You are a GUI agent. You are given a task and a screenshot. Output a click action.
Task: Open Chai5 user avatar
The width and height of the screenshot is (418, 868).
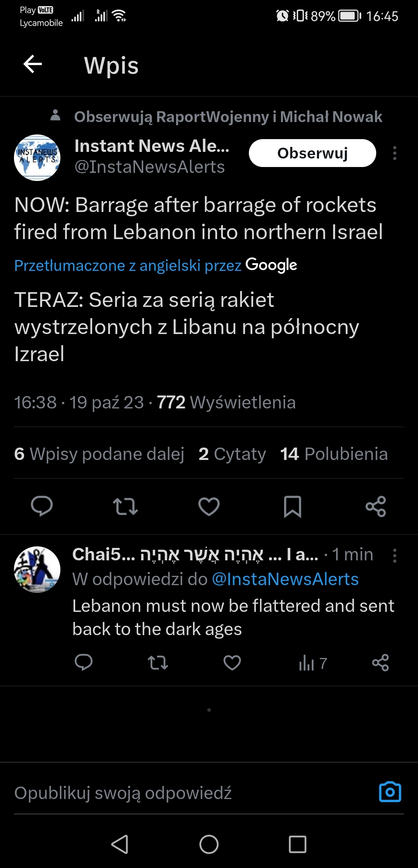coord(37,569)
